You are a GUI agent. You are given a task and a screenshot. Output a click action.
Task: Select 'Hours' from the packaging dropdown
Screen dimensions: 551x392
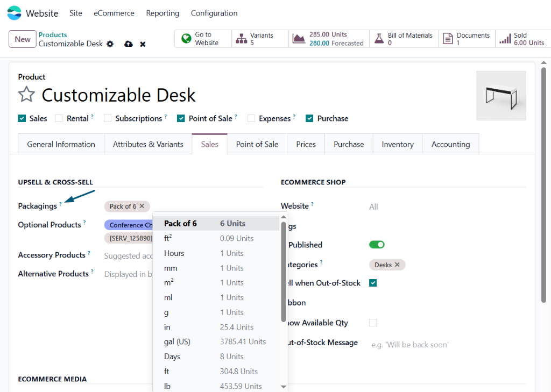coord(174,253)
